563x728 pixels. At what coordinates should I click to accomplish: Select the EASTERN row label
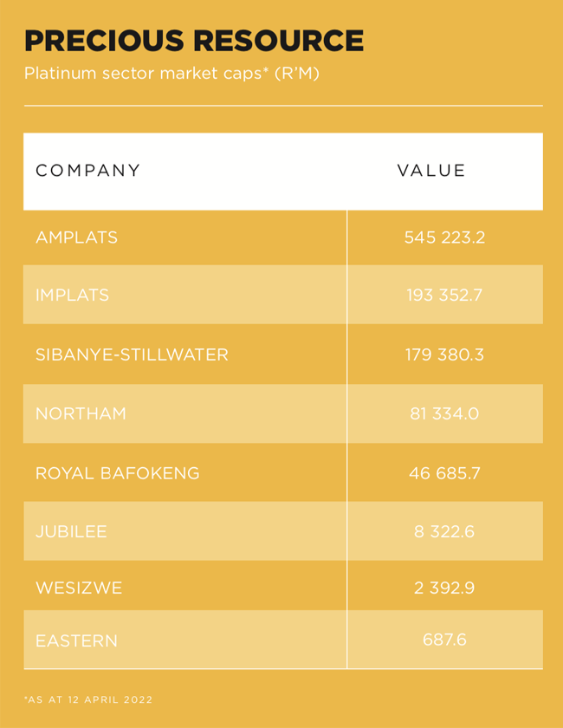(76, 640)
